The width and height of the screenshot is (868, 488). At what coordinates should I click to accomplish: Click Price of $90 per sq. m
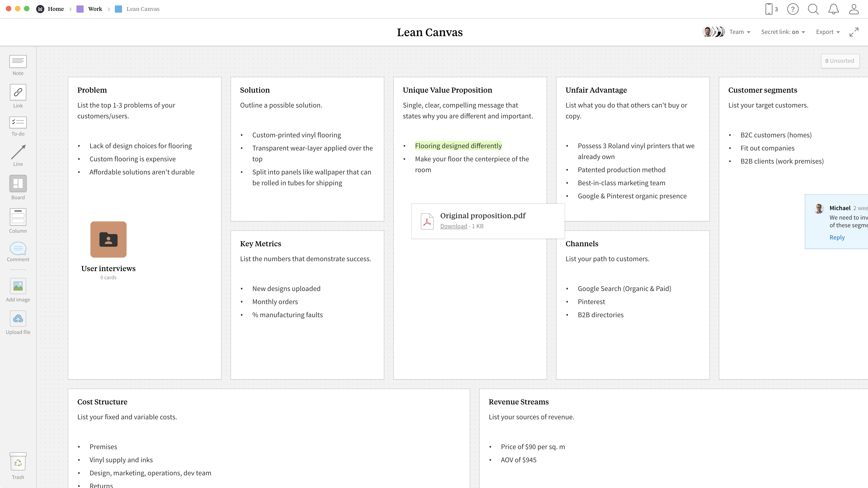[533, 447]
